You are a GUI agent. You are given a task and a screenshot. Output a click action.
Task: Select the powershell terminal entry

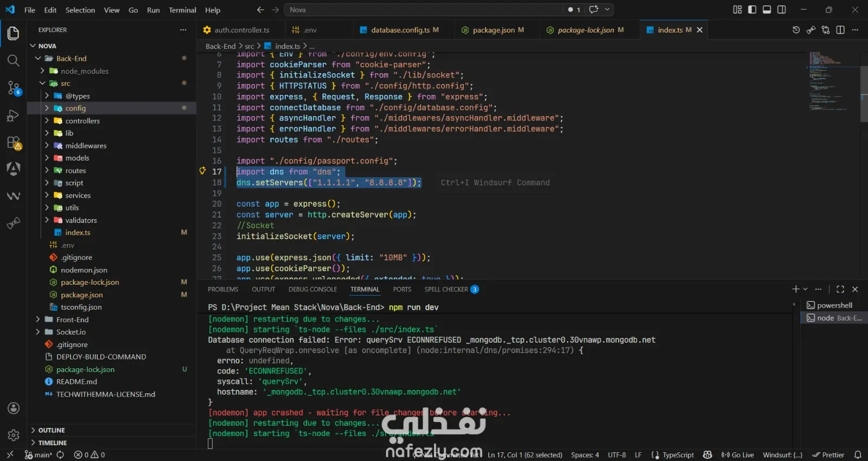click(834, 305)
